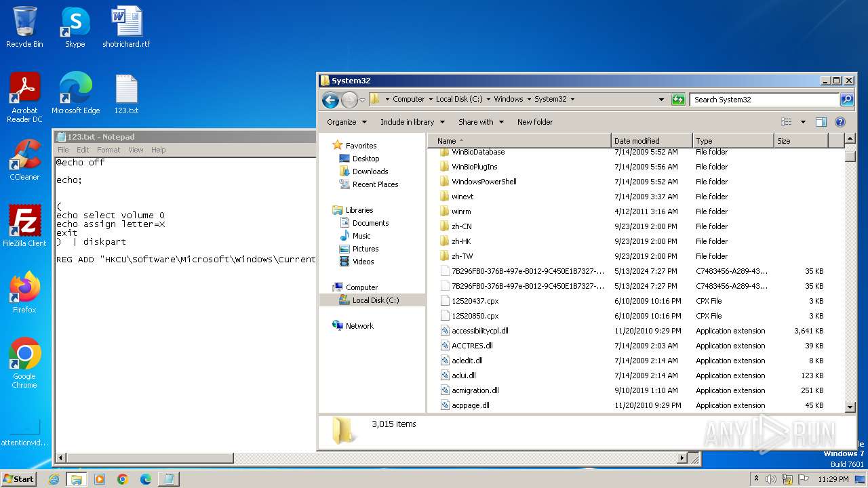The image size is (868, 488).
Task: Click Explorer Forward navigation button
Action: click(x=349, y=100)
